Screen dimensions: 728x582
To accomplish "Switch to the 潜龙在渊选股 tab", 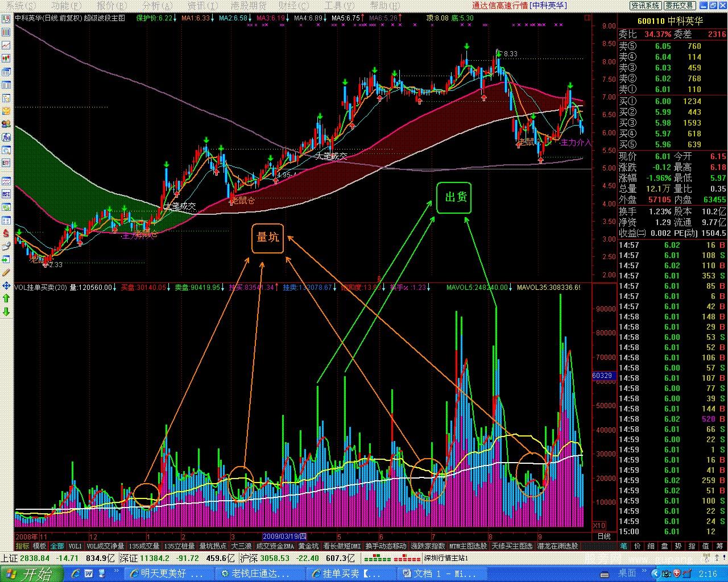I will point(557,546).
